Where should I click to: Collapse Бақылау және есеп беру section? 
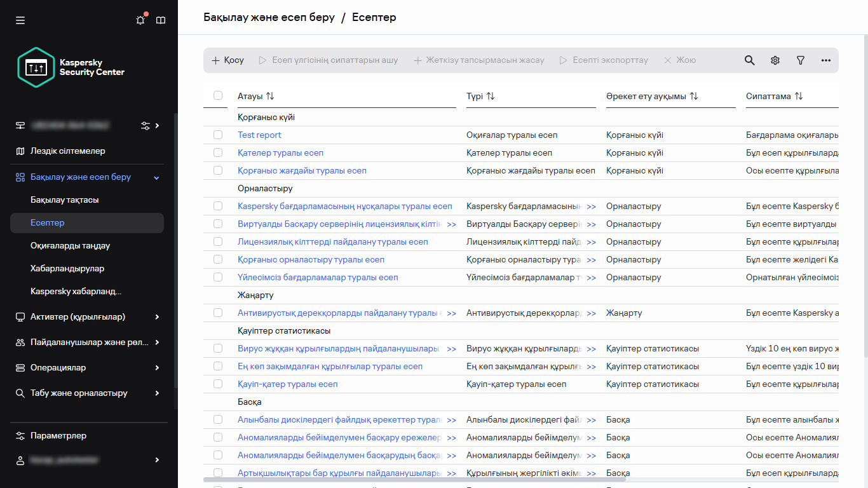[x=156, y=177]
